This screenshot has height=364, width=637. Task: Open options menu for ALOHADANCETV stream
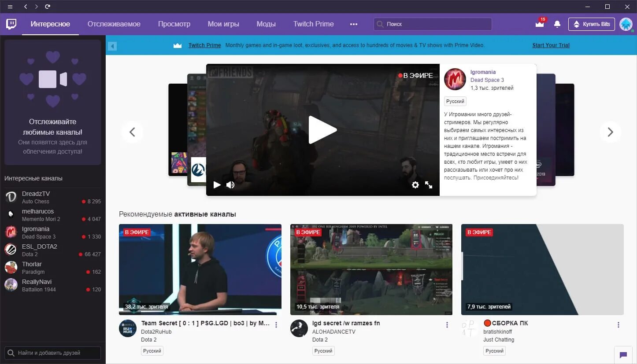447,325
